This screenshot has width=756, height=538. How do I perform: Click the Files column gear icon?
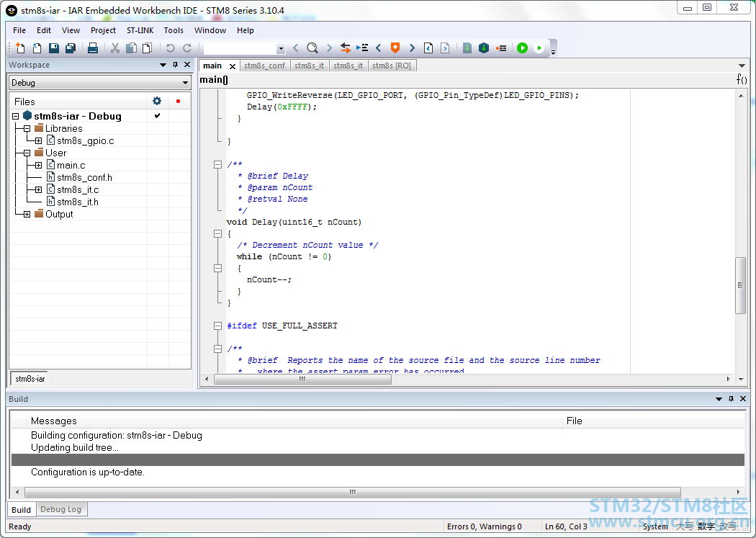(x=157, y=101)
